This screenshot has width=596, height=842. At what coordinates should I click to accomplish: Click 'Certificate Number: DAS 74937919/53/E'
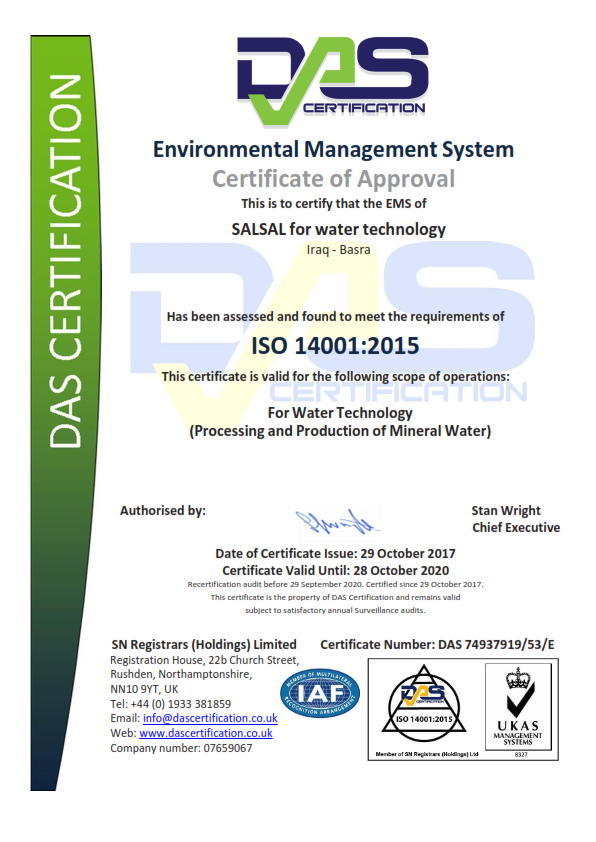coord(437,644)
